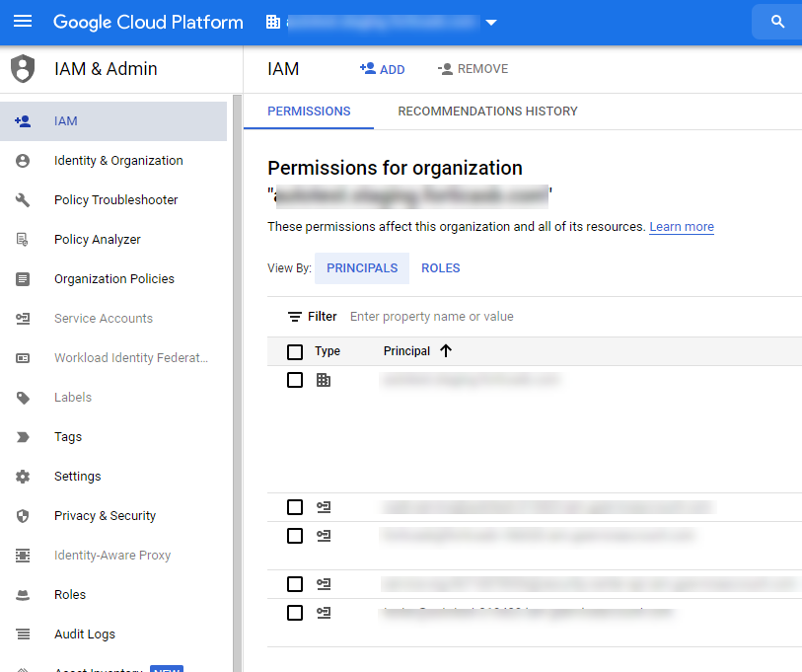The height and width of the screenshot is (672, 802).
Task: Click the Policy Troubleshooter wrench icon
Action: point(23,200)
